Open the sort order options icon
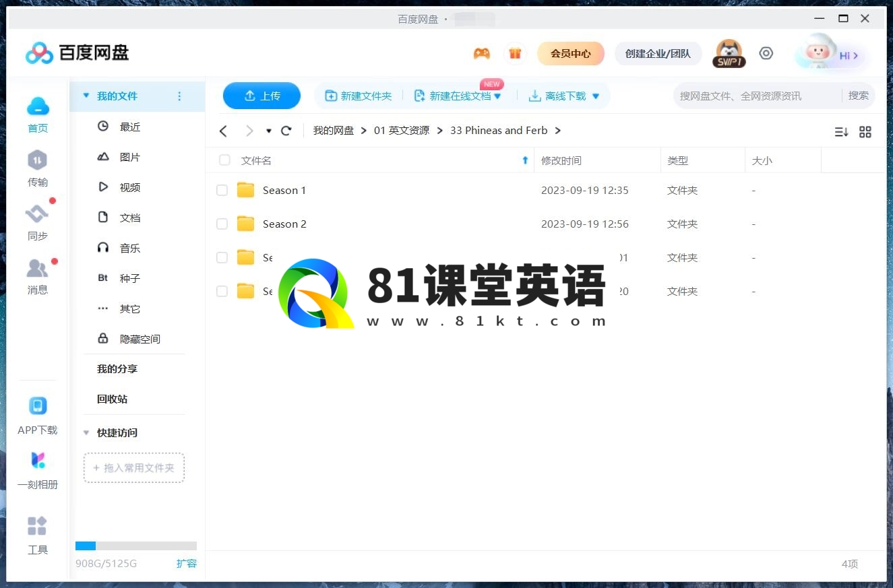The image size is (893, 588). tap(841, 132)
